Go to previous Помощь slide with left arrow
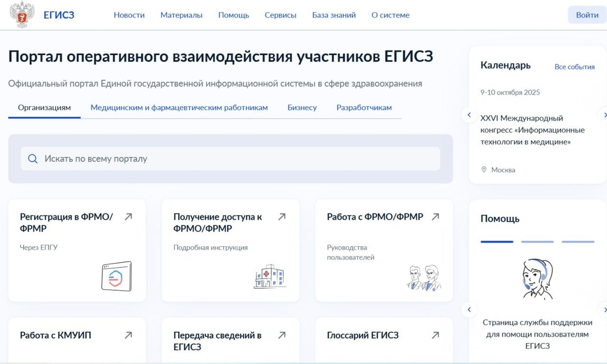The image size is (607, 364). (x=469, y=309)
